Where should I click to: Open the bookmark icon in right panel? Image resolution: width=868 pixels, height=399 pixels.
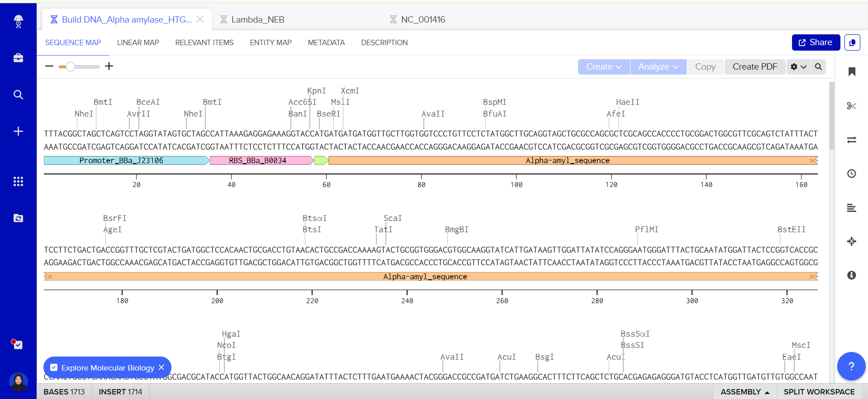[851, 72]
